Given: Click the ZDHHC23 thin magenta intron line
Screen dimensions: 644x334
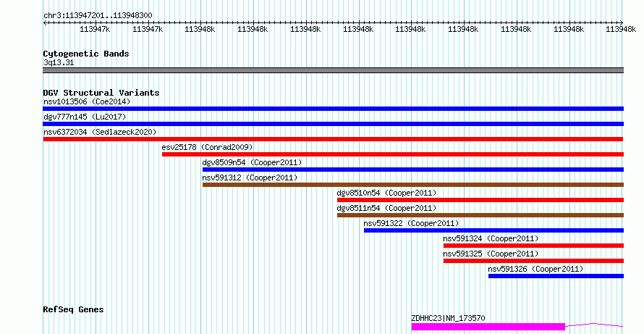Looking at the screenshot, I should point(594,325).
